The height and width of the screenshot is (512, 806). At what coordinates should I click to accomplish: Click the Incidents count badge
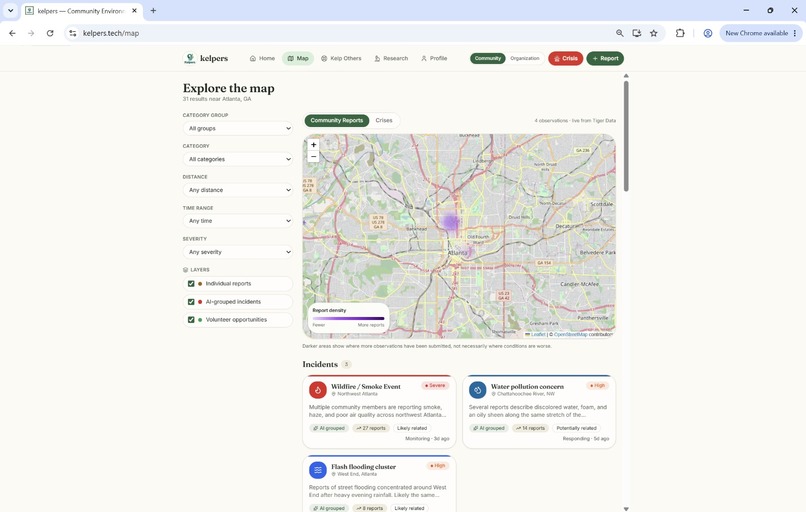pyautogui.click(x=346, y=364)
